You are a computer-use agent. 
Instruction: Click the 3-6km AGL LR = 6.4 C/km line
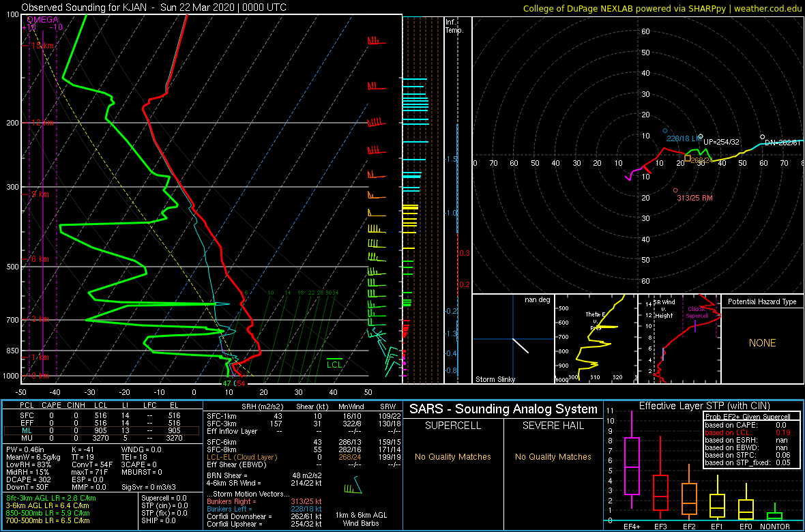pyautogui.click(x=47, y=506)
